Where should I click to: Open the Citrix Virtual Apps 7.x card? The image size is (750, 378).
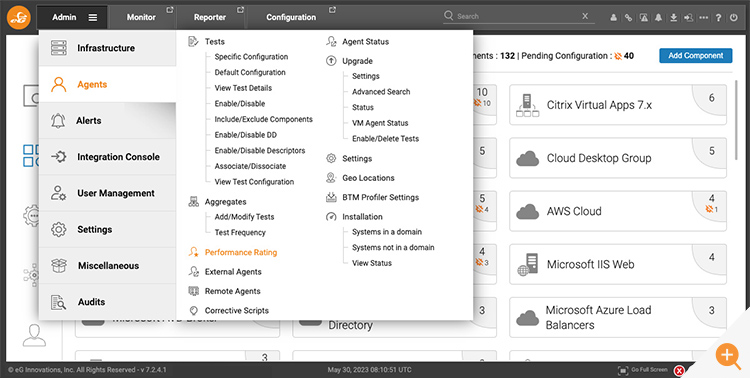point(618,105)
